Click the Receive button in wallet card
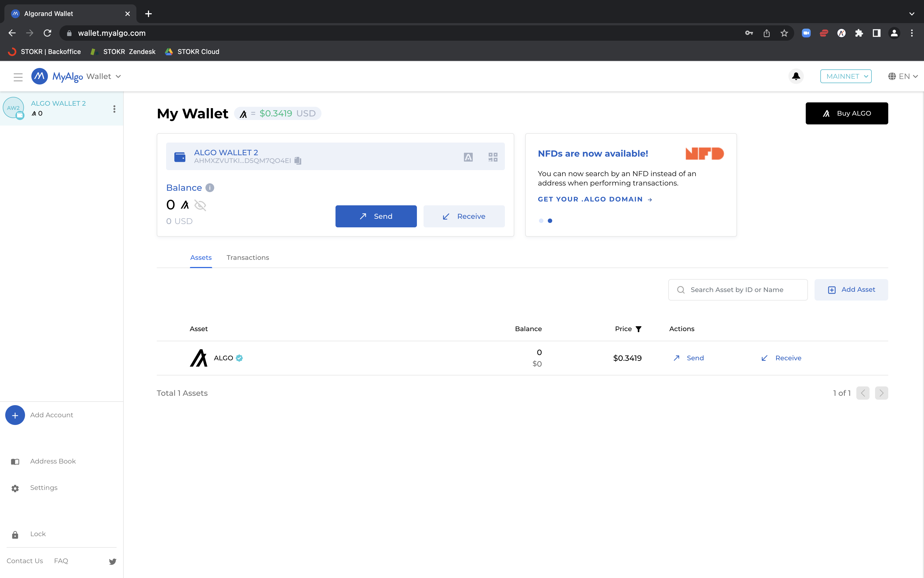924x578 pixels. pos(464,216)
